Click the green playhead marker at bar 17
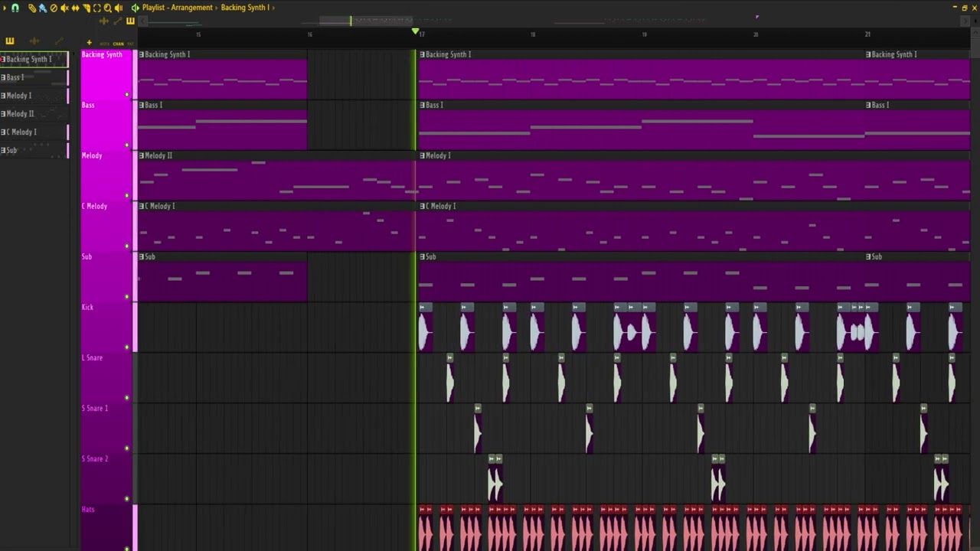This screenshot has height=551, width=980. pyautogui.click(x=416, y=31)
